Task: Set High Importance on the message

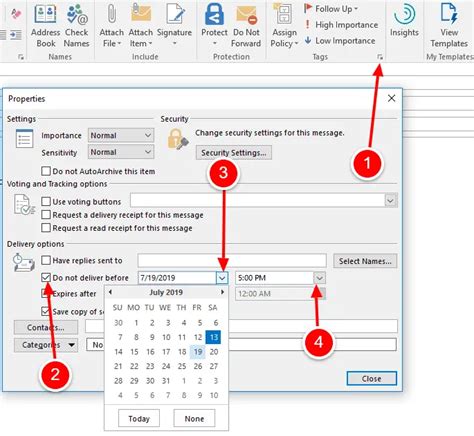Action: click(342, 25)
